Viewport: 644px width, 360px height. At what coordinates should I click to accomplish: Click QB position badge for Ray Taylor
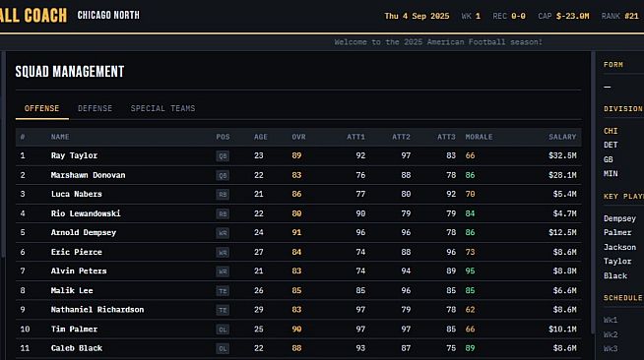click(223, 155)
